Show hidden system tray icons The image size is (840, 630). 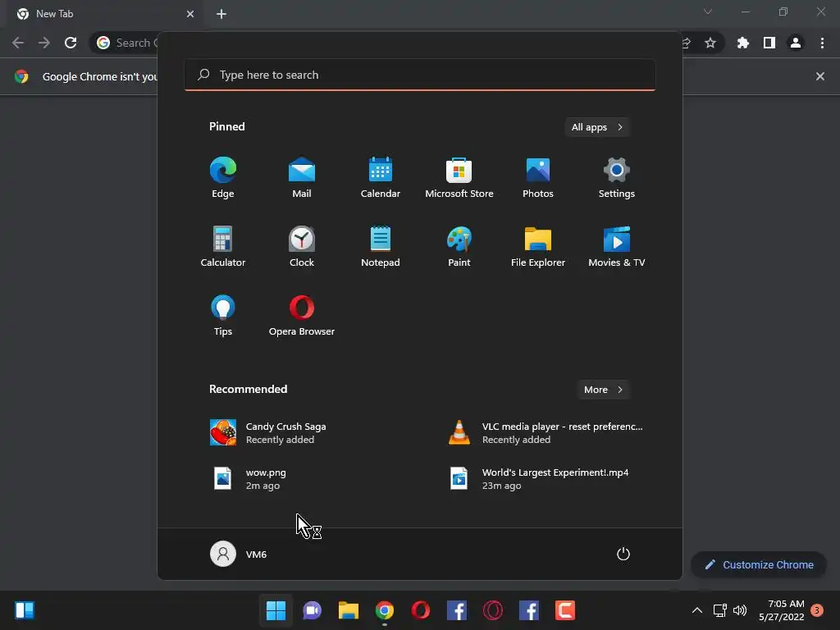tap(697, 610)
